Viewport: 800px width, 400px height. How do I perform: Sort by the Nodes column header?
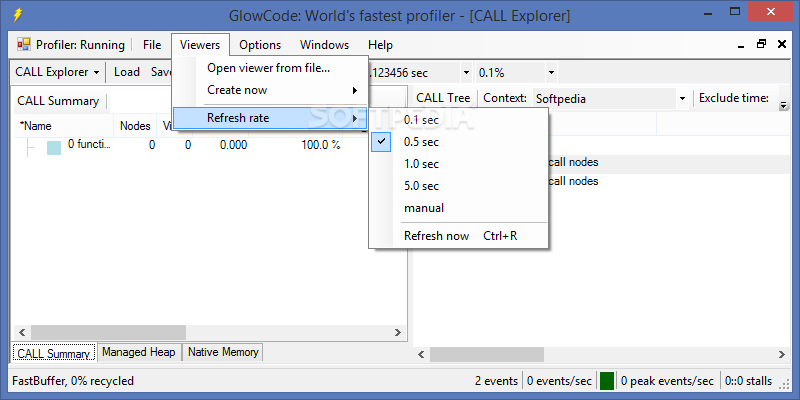pyautogui.click(x=135, y=126)
